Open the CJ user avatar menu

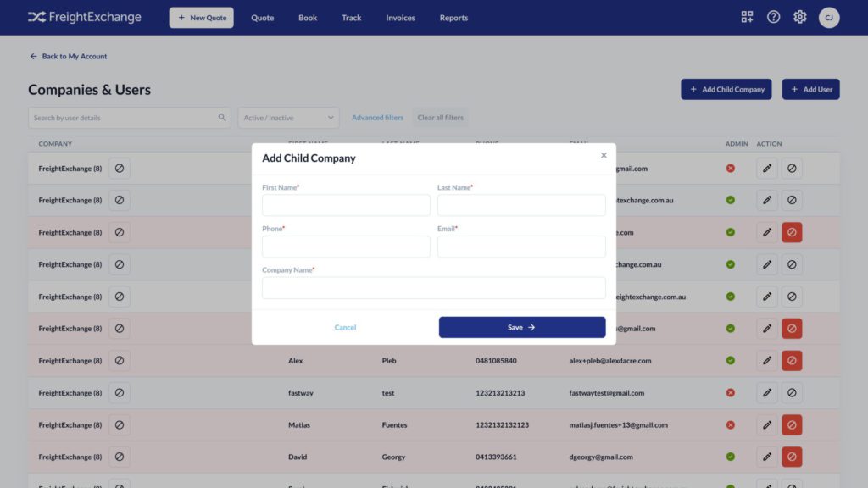click(829, 18)
